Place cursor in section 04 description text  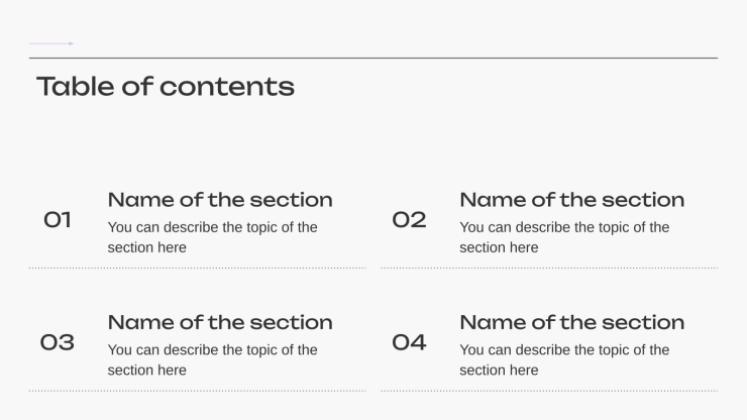click(564, 360)
